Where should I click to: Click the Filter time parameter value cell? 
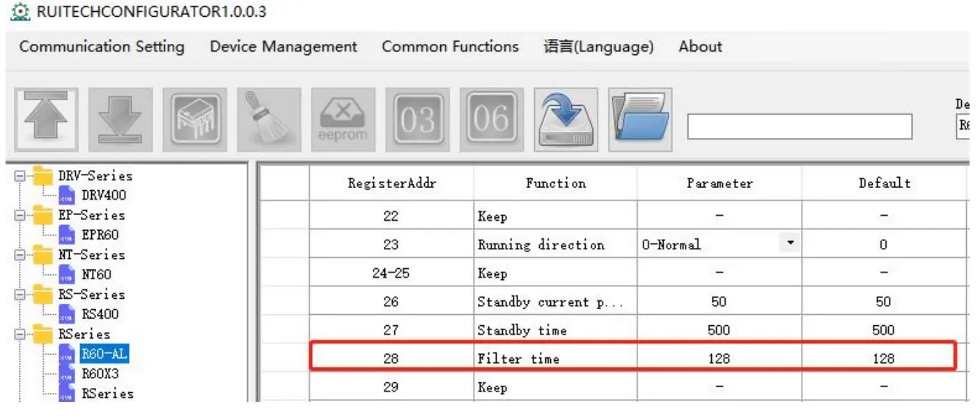pyautogui.click(x=719, y=359)
